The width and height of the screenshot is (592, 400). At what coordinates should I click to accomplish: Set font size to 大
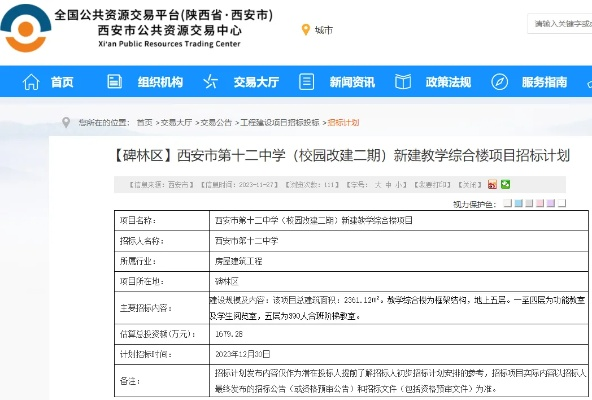(x=378, y=185)
